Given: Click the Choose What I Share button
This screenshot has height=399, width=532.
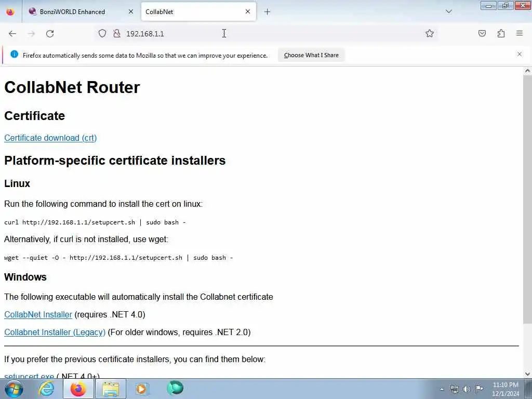Looking at the screenshot, I should (311, 55).
